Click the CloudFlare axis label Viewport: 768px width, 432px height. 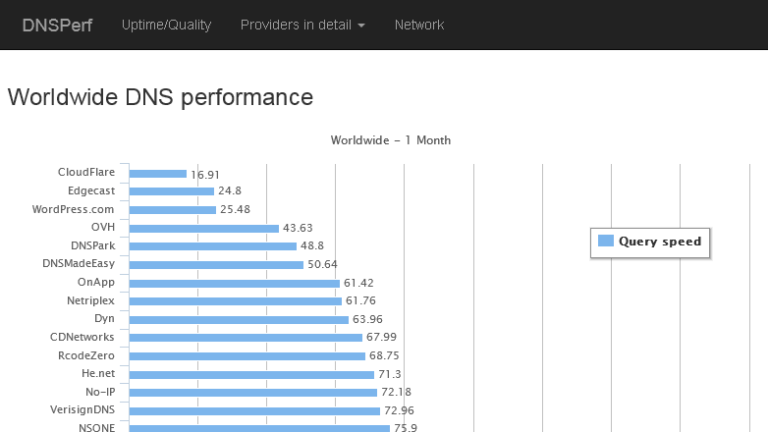click(x=86, y=172)
